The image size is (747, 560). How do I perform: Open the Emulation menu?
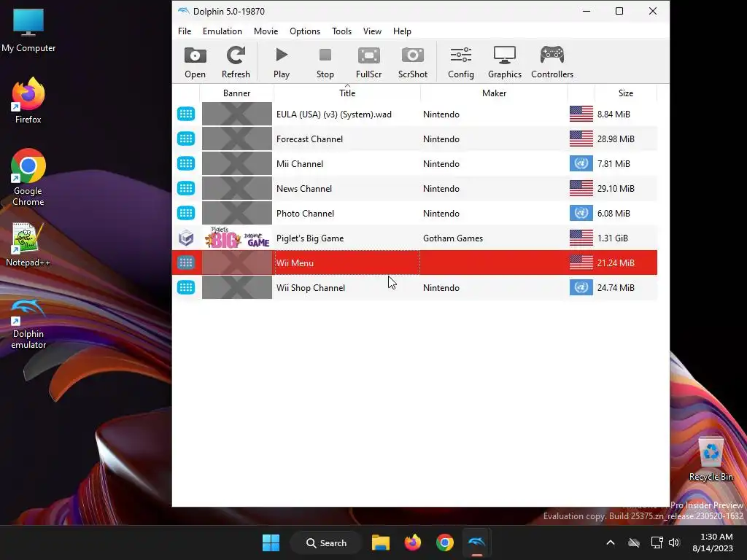222,31
